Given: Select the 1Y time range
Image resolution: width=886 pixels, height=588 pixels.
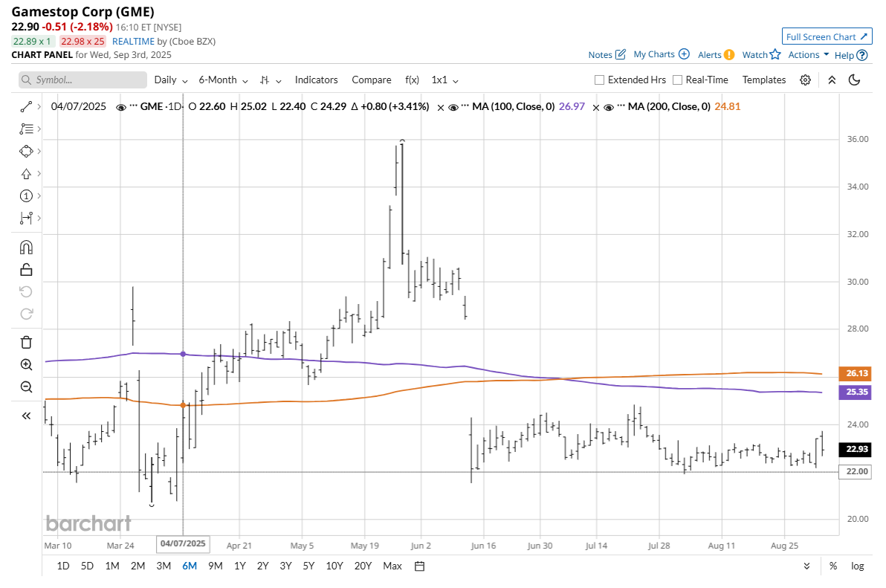Looking at the screenshot, I should [x=240, y=566].
